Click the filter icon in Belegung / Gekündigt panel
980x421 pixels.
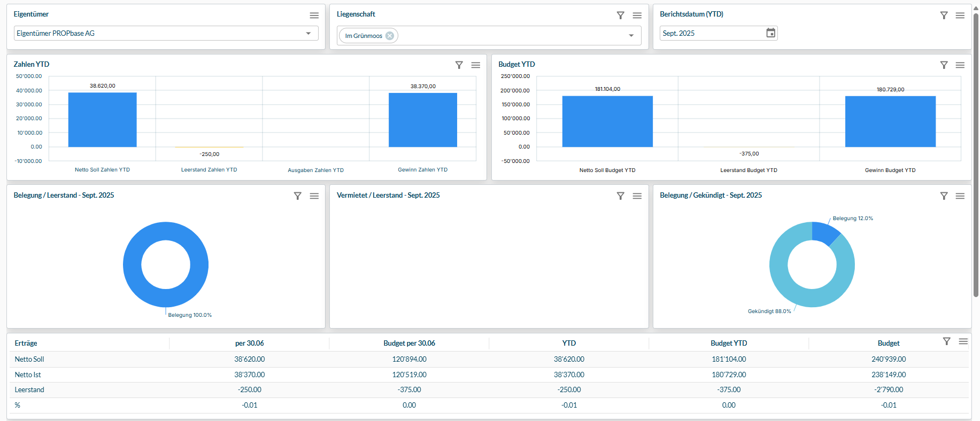tap(944, 196)
